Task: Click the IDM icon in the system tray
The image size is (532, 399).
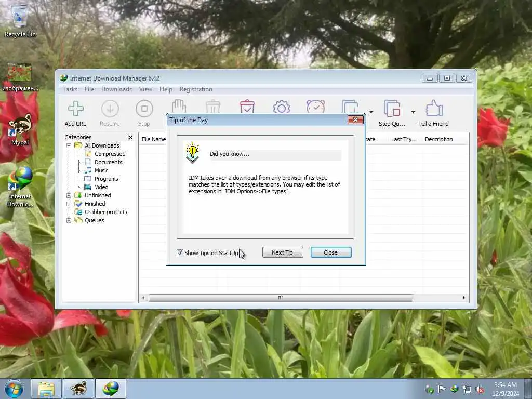Action: click(x=454, y=389)
